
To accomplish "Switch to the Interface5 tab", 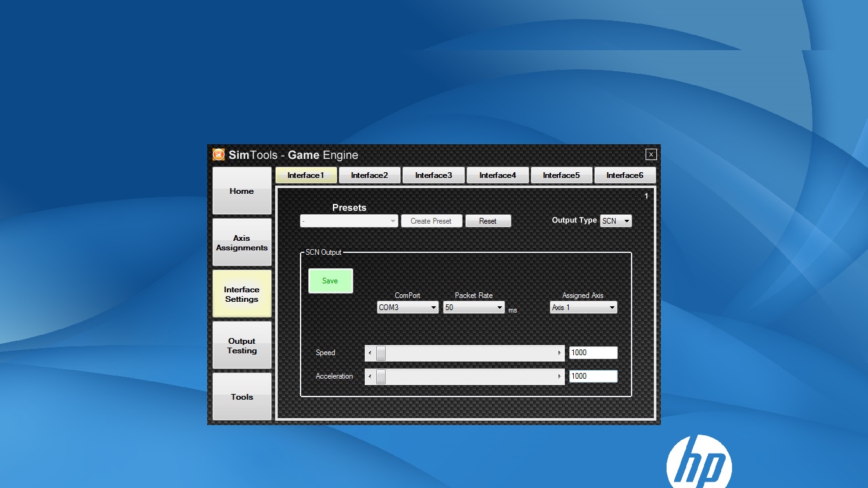I will tap(561, 175).
